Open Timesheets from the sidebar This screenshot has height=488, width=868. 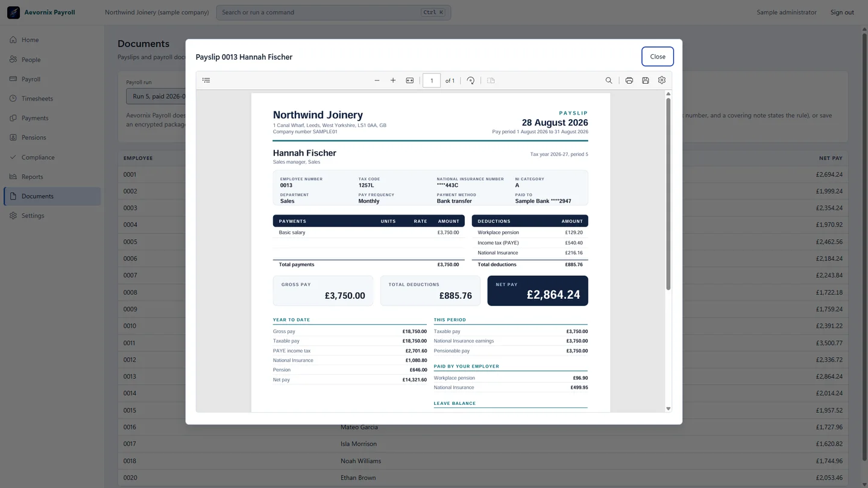52,98
